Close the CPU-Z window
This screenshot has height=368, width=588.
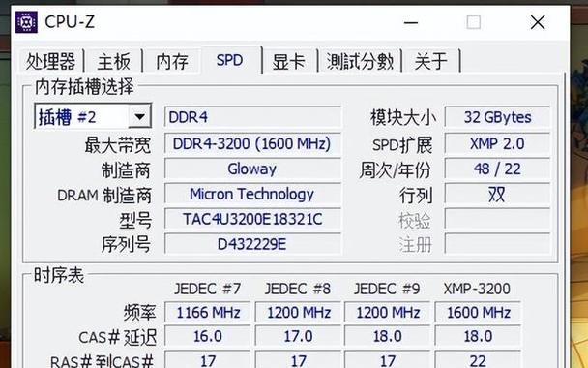[538, 22]
